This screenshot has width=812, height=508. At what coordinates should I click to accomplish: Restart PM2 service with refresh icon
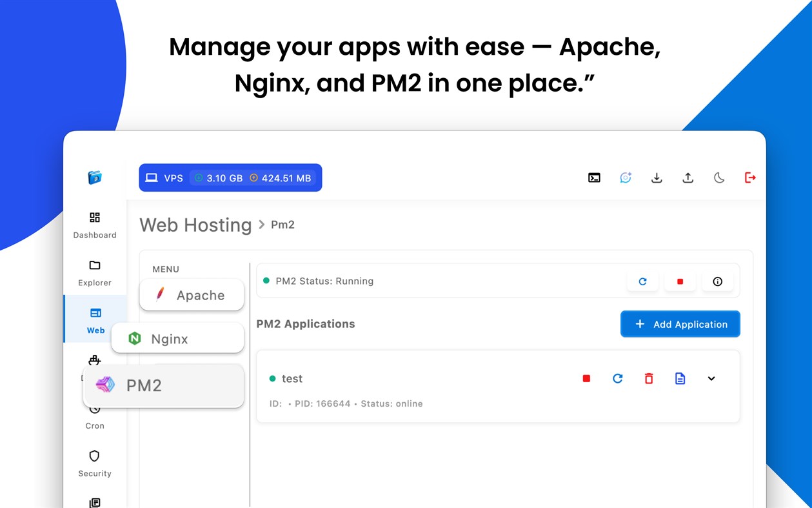tap(642, 281)
